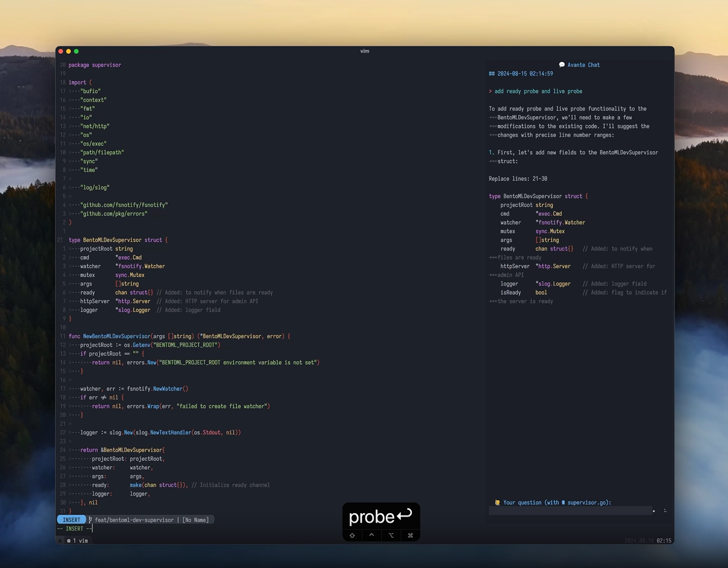Viewport: 728px width, 568px height.
Task: Click the Command key icon in probe popup
Action: tap(410, 535)
